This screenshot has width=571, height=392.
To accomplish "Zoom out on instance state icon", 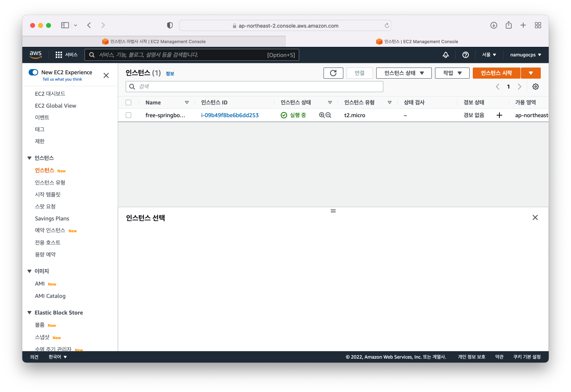I will [328, 115].
